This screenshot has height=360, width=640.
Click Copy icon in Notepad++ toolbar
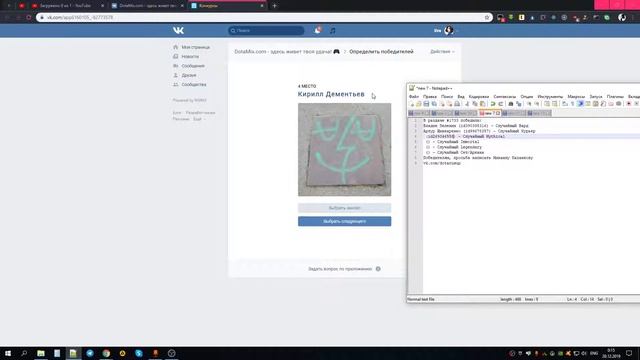click(x=475, y=104)
